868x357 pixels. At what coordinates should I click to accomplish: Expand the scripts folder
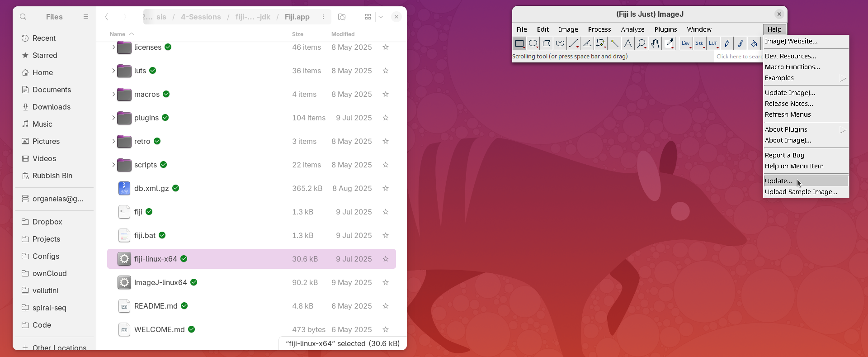pos(113,165)
